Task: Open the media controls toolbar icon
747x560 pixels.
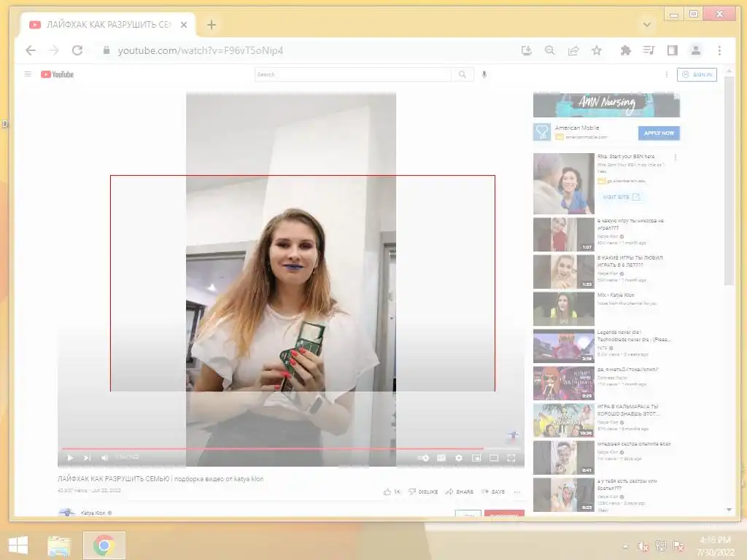Action: [x=649, y=50]
